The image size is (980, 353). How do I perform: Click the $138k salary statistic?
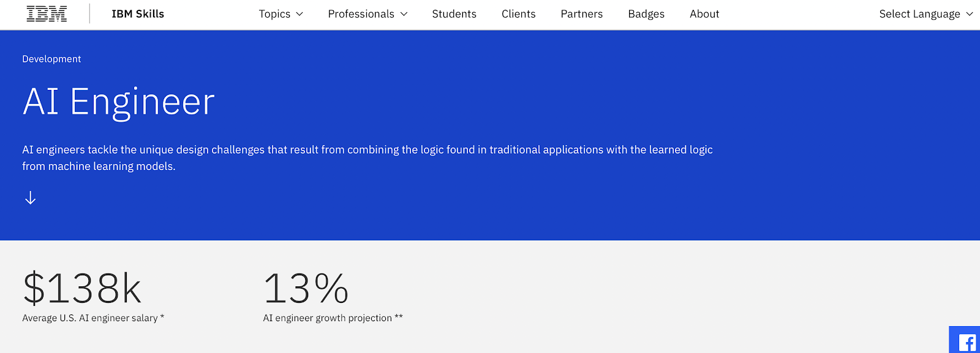[82, 289]
